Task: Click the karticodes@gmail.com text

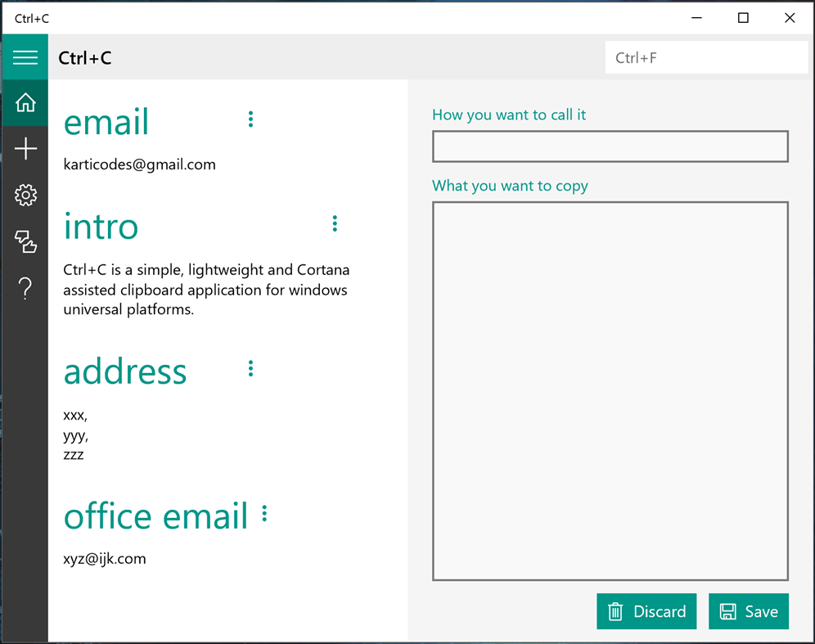Action: (x=139, y=164)
